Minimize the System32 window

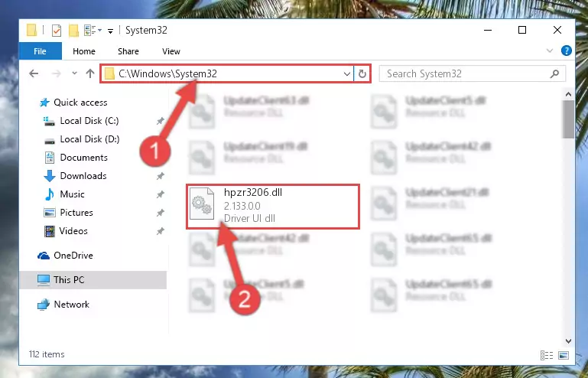click(x=488, y=30)
